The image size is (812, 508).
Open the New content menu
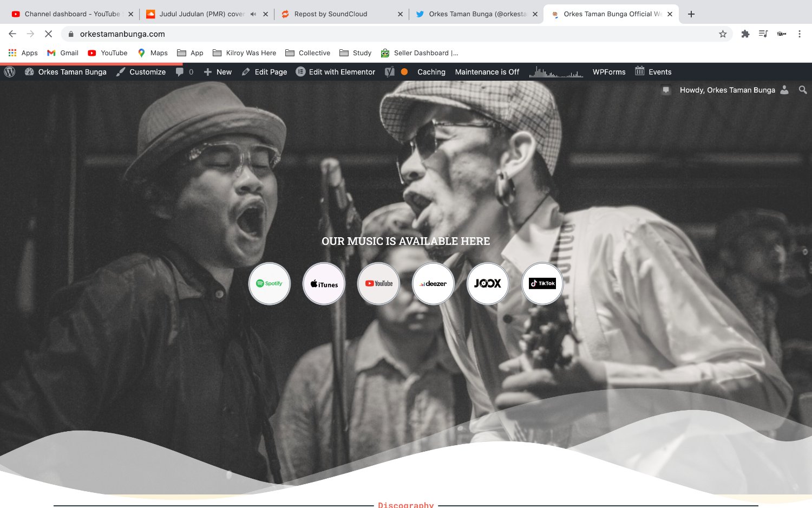[x=218, y=71]
